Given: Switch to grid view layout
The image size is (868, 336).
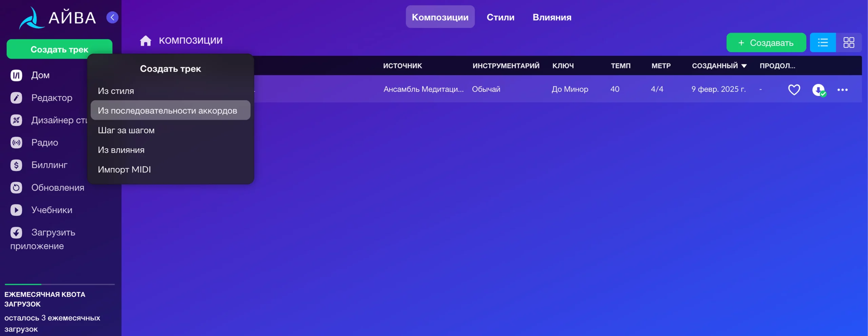Looking at the screenshot, I should pyautogui.click(x=849, y=42).
